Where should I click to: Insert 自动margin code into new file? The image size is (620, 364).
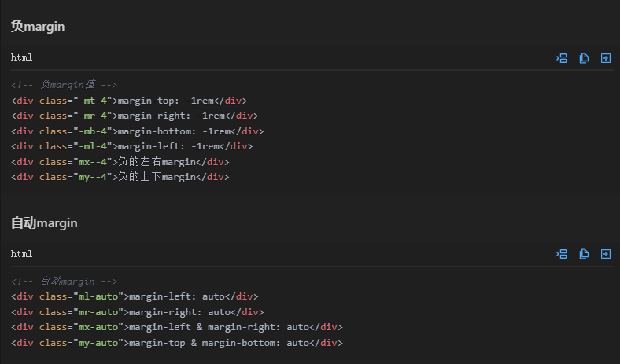coord(606,254)
